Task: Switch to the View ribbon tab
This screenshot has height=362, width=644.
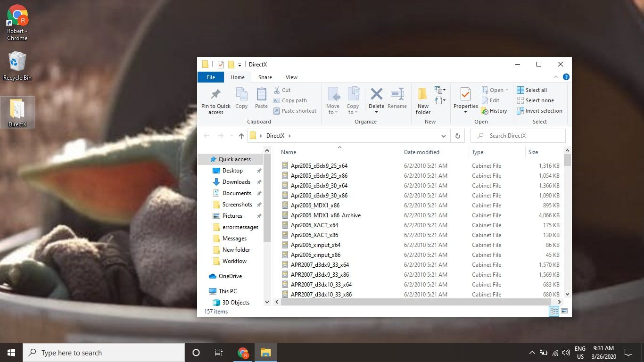Action: click(291, 77)
